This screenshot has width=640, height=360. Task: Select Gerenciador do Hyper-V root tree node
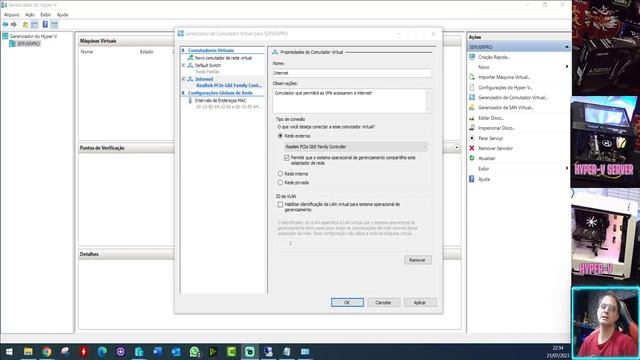point(33,36)
